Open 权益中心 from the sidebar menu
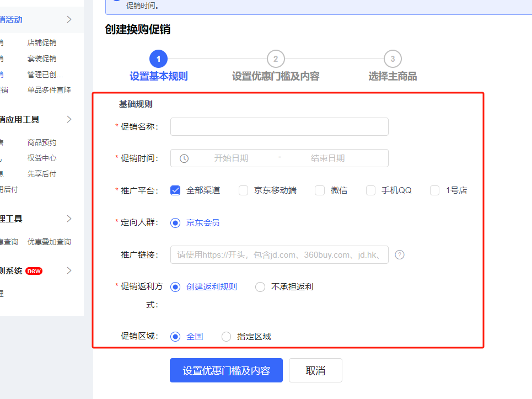This screenshot has height=399, width=532. [42, 158]
